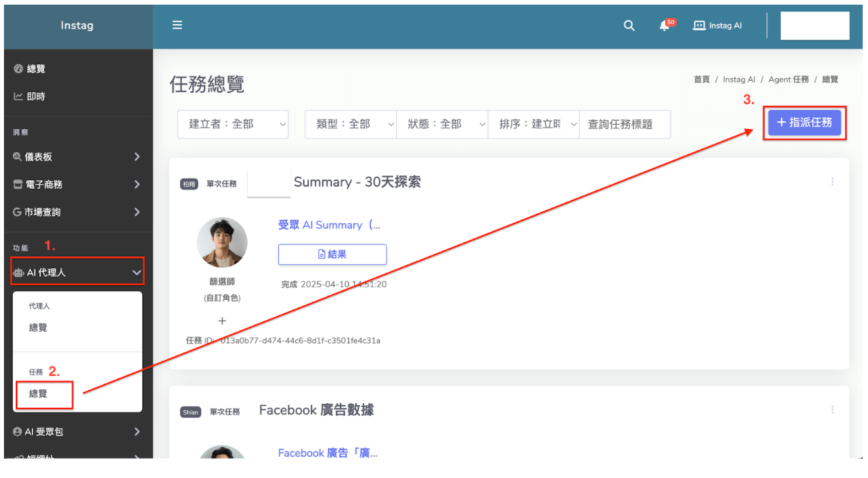Open the 類型 filter dropdown

click(x=351, y=124)
